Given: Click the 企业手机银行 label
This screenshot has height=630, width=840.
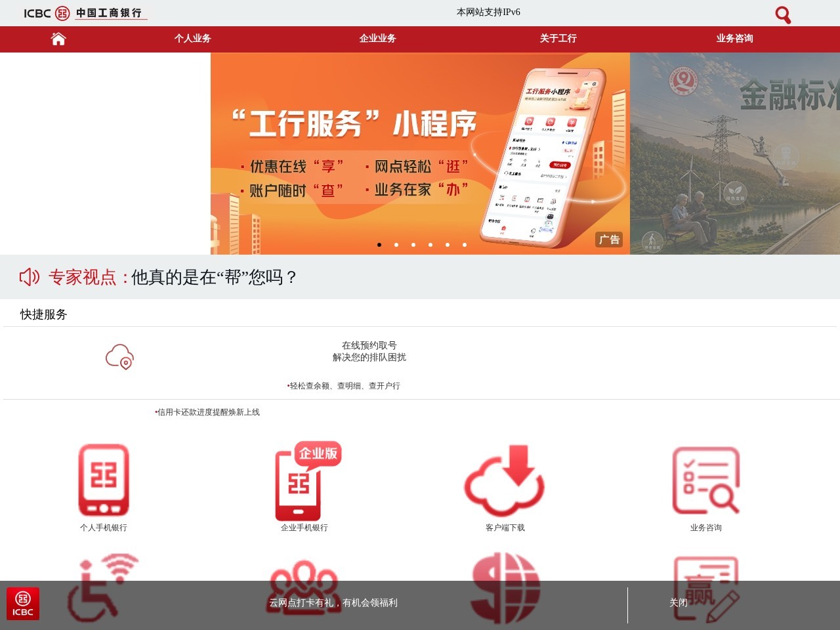Looking at the screenshot, I should pyautogui.click(x=304, y=528).
